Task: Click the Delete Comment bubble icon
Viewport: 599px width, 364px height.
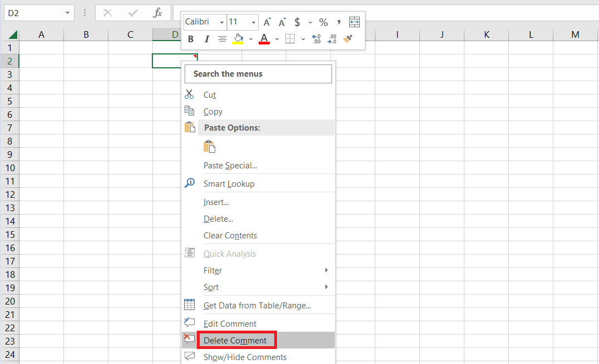Action: 190,338
